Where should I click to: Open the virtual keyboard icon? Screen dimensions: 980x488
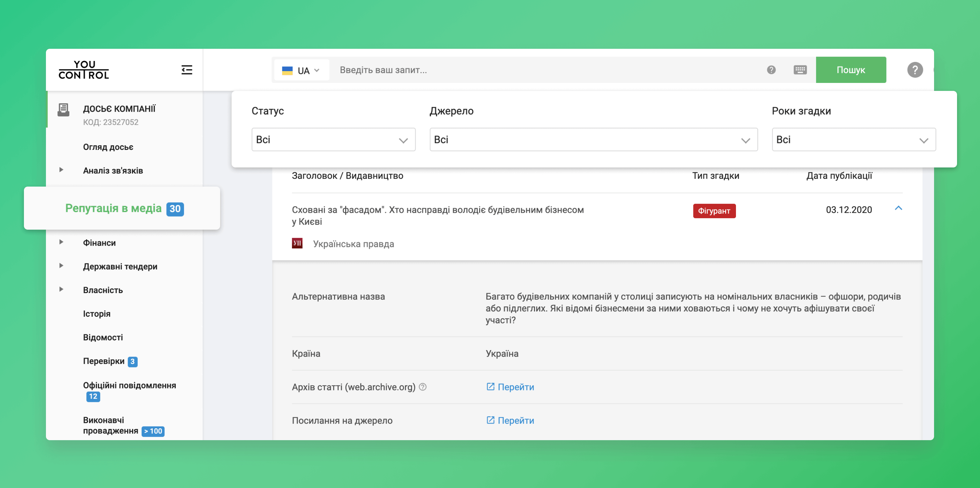pyautogui.click(x=800, y=70)
